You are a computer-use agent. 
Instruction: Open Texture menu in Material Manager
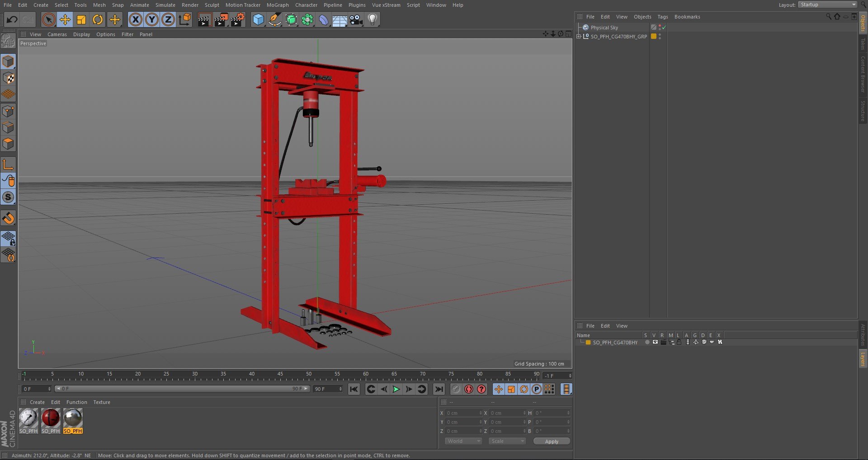[102, 402]
